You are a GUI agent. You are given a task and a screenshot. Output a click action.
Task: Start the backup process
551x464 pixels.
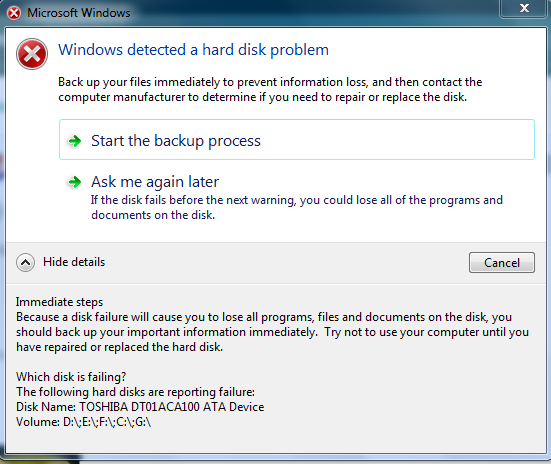click(297, 140)
